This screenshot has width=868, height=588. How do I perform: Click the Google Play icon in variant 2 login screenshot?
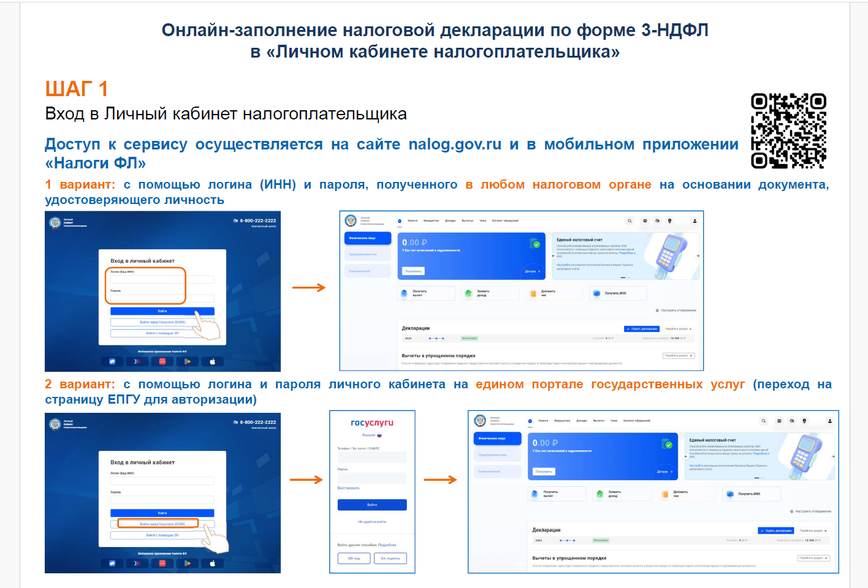pyautogui.click(x=188, y=563)
